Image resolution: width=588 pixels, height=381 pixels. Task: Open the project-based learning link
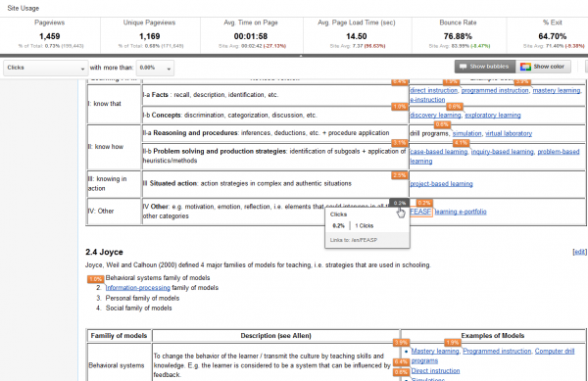pos(441,184)
